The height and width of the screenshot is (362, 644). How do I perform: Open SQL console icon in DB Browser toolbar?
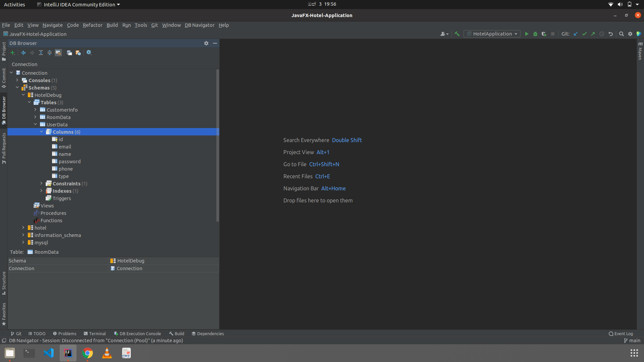[x=69, y=53]
